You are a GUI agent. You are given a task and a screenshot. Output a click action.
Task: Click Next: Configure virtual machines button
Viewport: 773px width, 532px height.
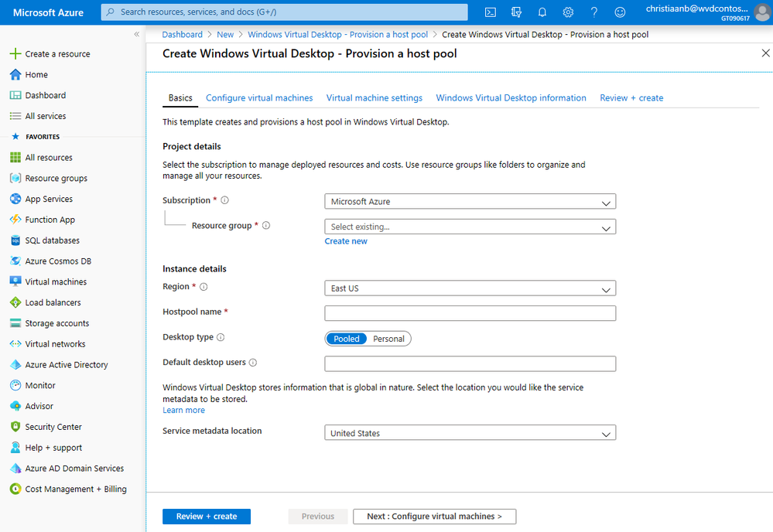tap(434, 517)
